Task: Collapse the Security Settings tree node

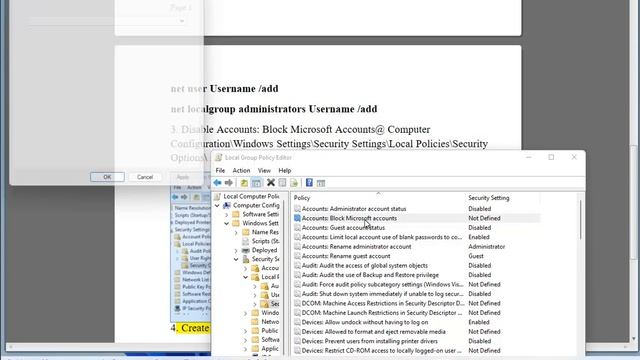Action: click(236, 259)
